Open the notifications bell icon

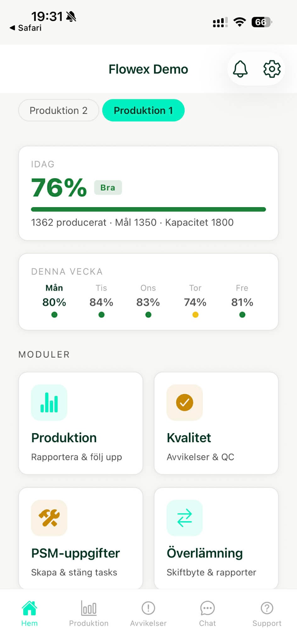click(240, 69)
